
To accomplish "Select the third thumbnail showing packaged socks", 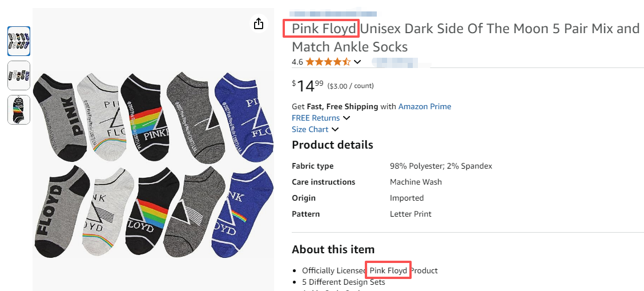I will pos(19,110).
